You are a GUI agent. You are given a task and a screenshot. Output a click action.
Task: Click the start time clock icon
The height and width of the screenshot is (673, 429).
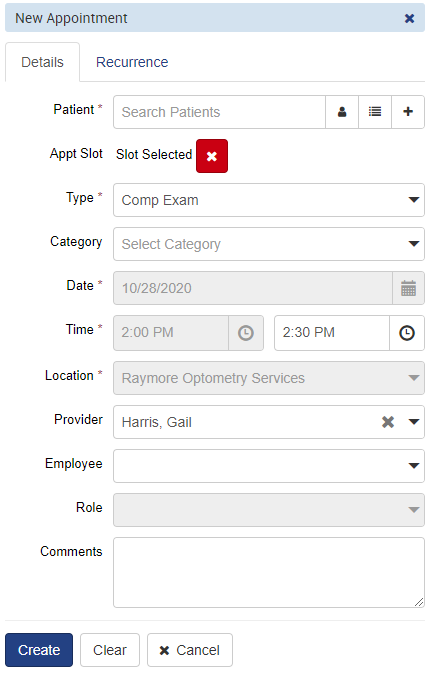coord(246,333)
